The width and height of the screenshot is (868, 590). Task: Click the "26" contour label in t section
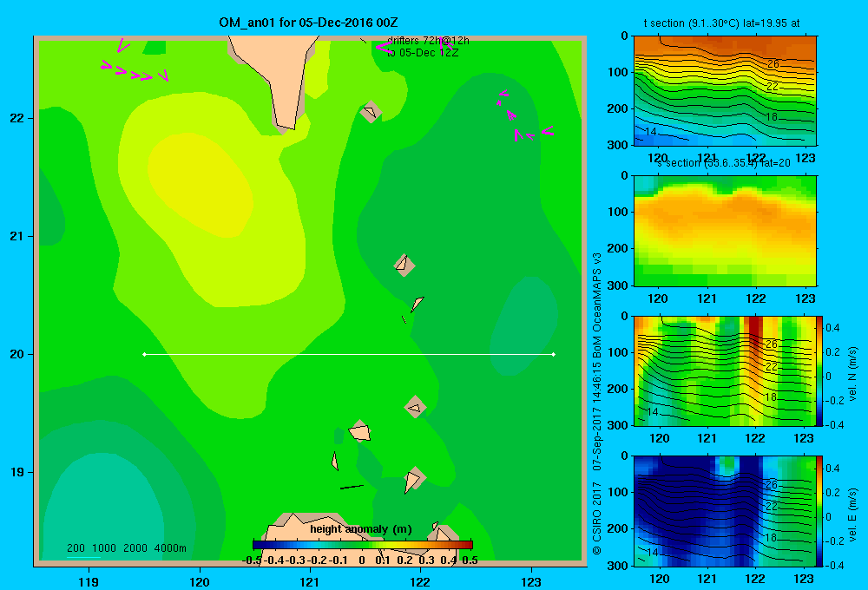pos(773,63)
